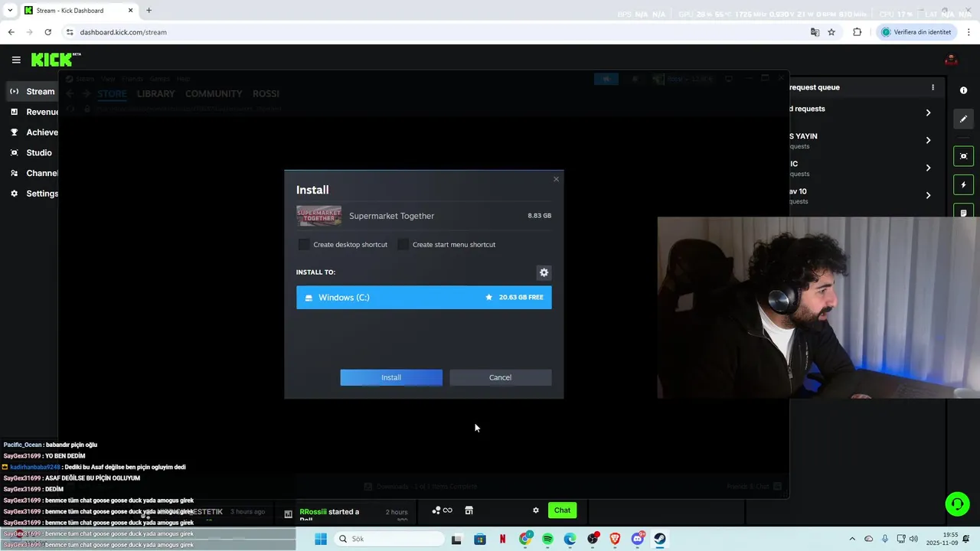Expand the 'av 10' requests row
980x551 pixels.
point(928,195)
